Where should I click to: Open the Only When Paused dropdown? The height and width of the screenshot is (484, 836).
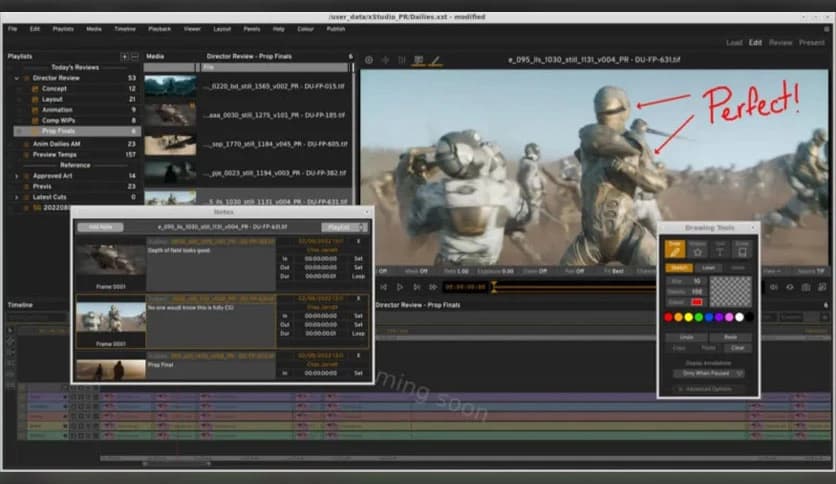709,373
